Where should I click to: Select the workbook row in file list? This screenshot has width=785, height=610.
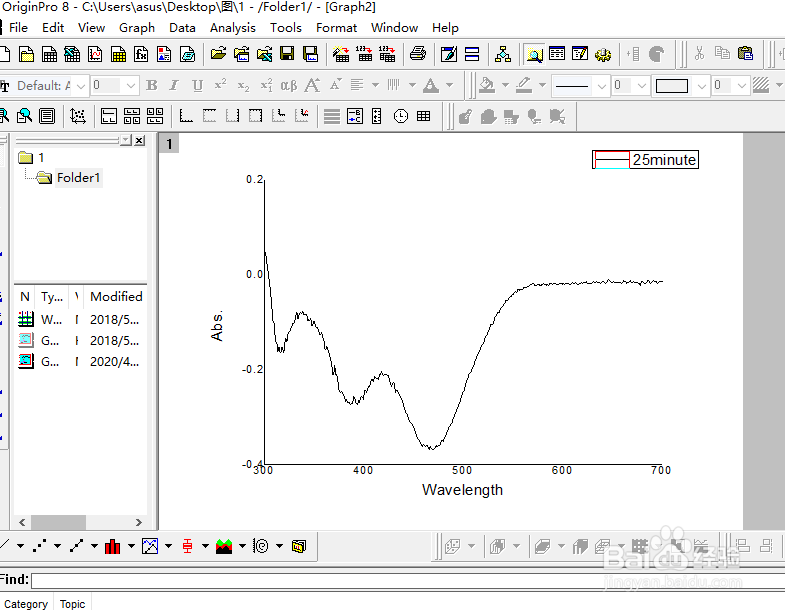click(x=80, y=319)
